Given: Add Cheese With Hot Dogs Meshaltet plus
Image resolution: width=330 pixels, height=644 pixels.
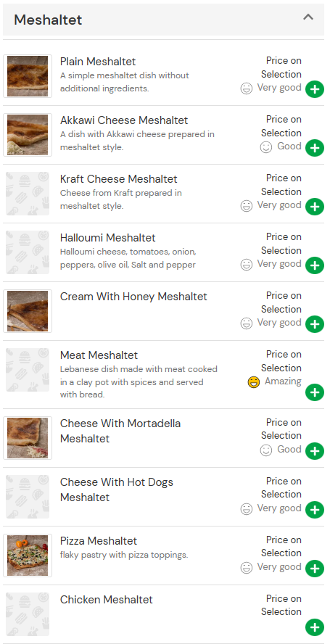Looking at the screenshot, I should coord(314,510).
